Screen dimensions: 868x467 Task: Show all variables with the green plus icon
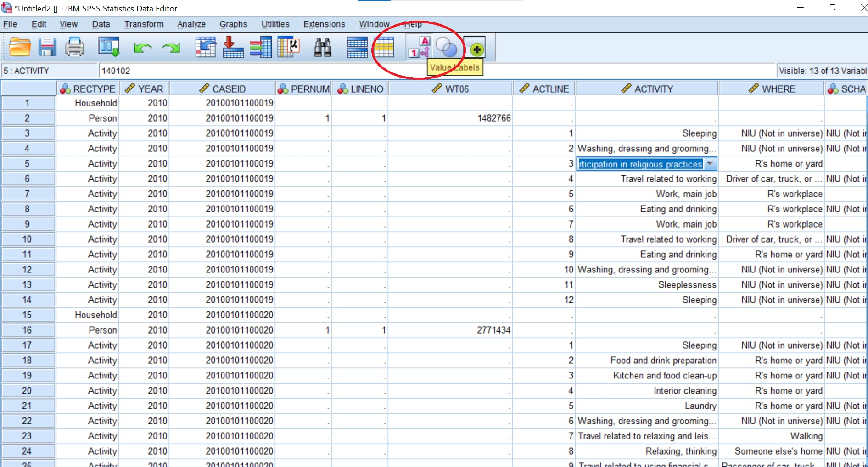(x=477, y=47)
